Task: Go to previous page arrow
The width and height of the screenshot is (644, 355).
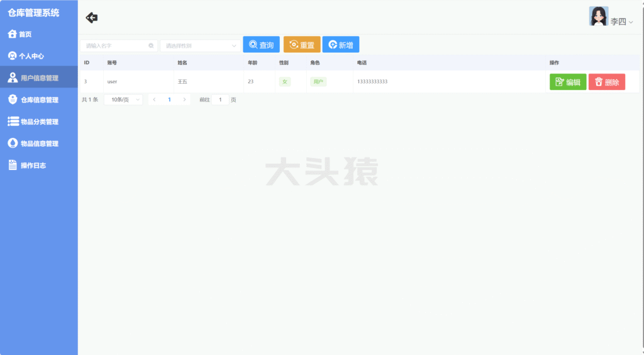Action: 154,99
